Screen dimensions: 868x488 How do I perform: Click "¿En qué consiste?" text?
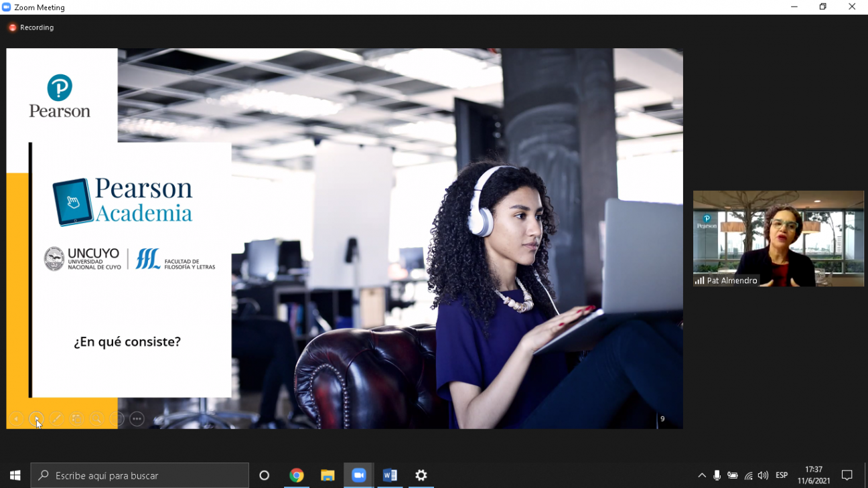127,341
